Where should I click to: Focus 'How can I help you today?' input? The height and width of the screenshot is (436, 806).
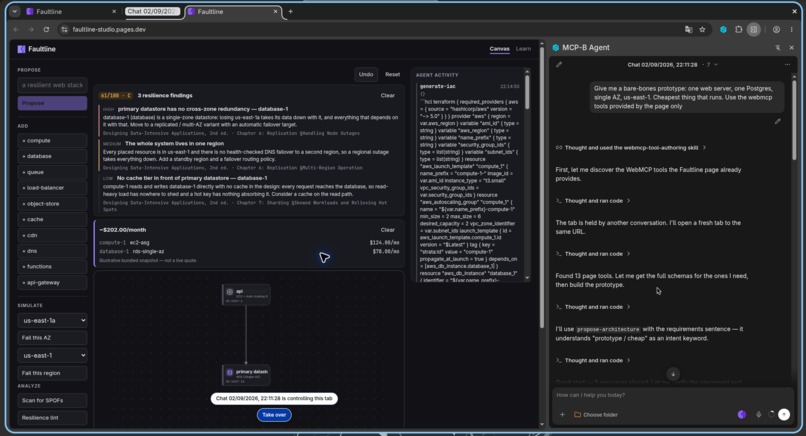[672, 395]
